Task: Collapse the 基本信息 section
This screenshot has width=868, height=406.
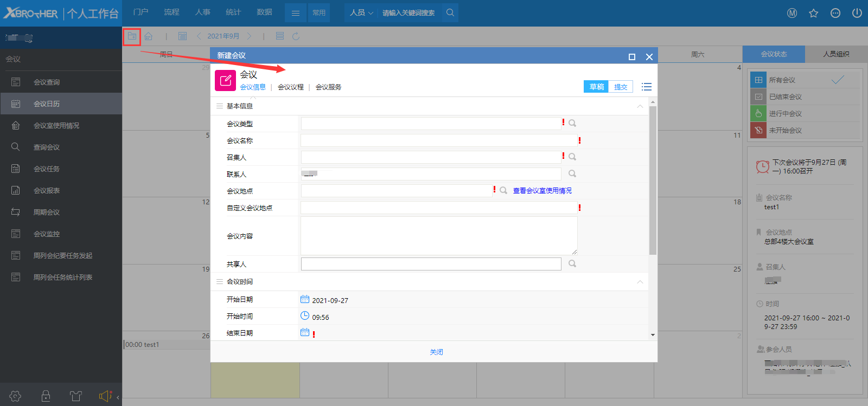Action: (640, 106)
